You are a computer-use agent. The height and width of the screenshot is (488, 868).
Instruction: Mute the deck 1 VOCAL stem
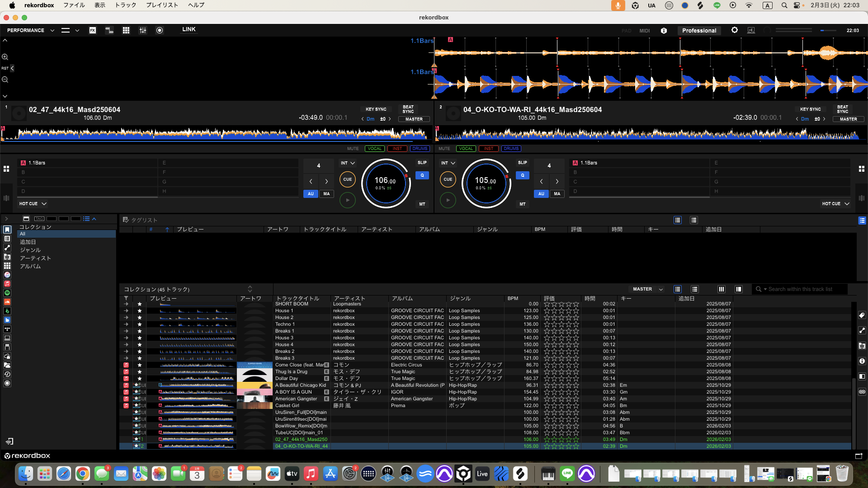(x=374, y=149)
